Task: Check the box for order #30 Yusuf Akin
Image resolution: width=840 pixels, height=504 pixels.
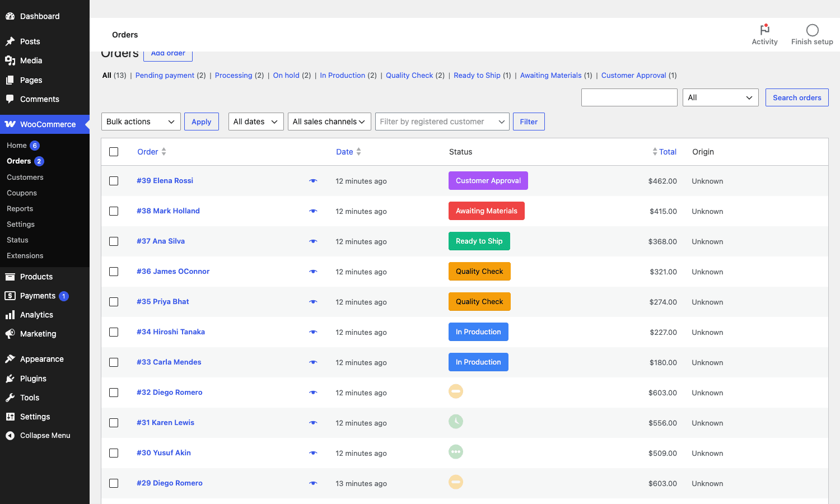Action: pos(114,453)
